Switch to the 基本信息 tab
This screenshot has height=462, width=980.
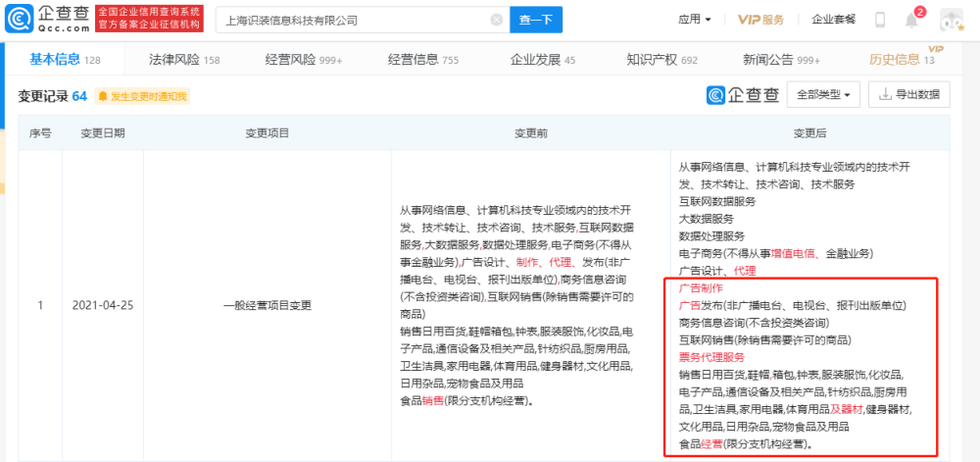pyautogui.click(x=65, y=60)
